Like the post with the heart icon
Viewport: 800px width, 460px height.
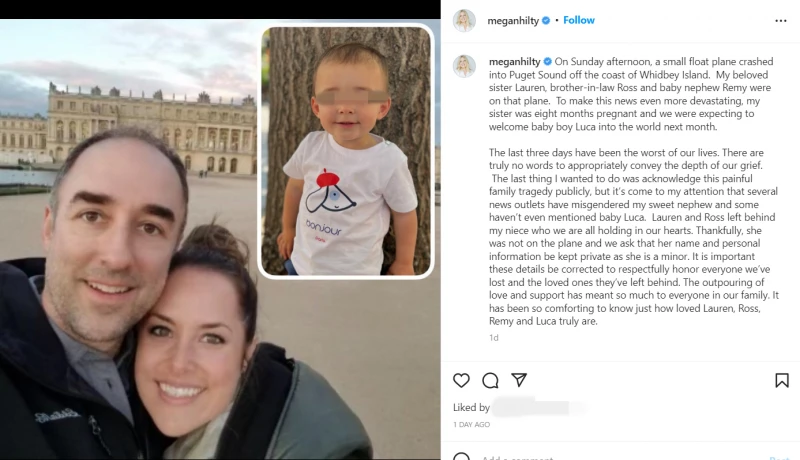pyautogui.click(x=461, y=380)
